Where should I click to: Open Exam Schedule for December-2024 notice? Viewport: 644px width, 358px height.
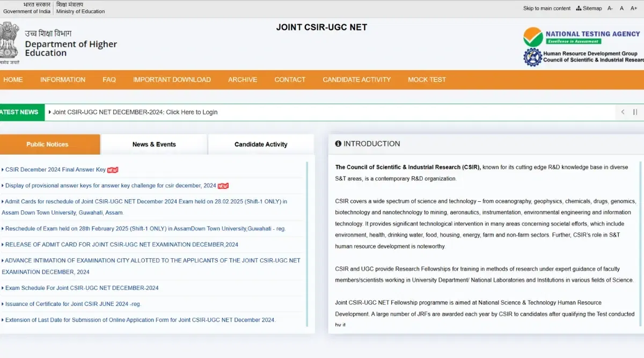(x=82, y=288)
